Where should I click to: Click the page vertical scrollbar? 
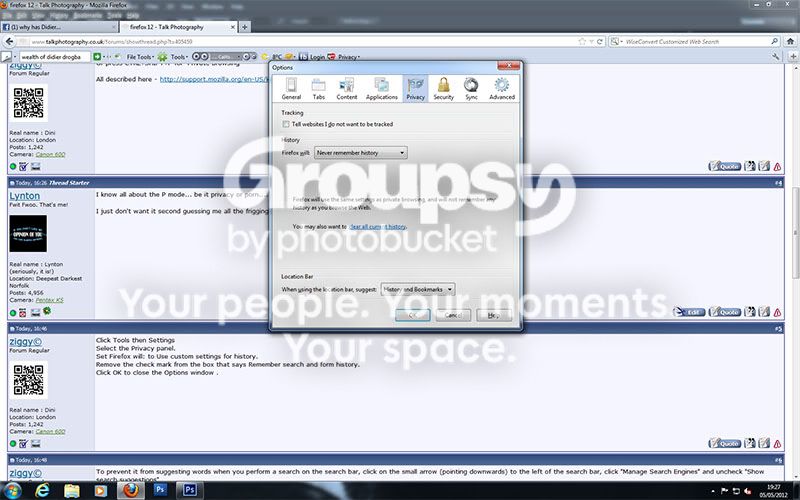pos(795,232)
